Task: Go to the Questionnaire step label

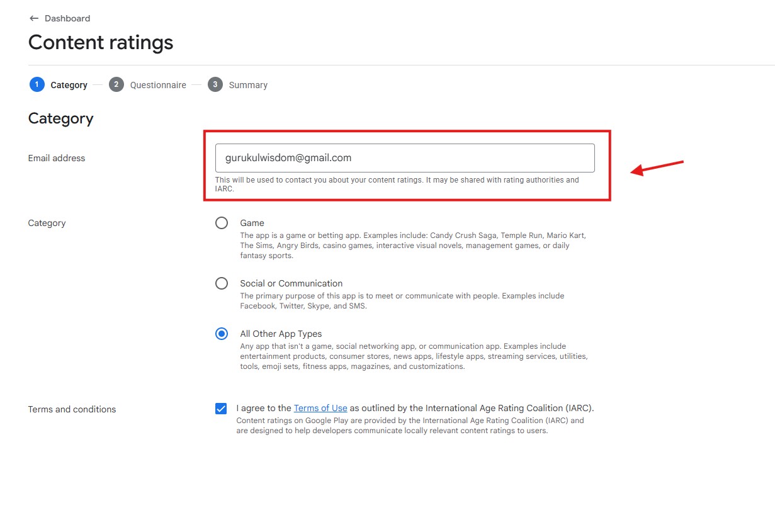Action: 158,85
